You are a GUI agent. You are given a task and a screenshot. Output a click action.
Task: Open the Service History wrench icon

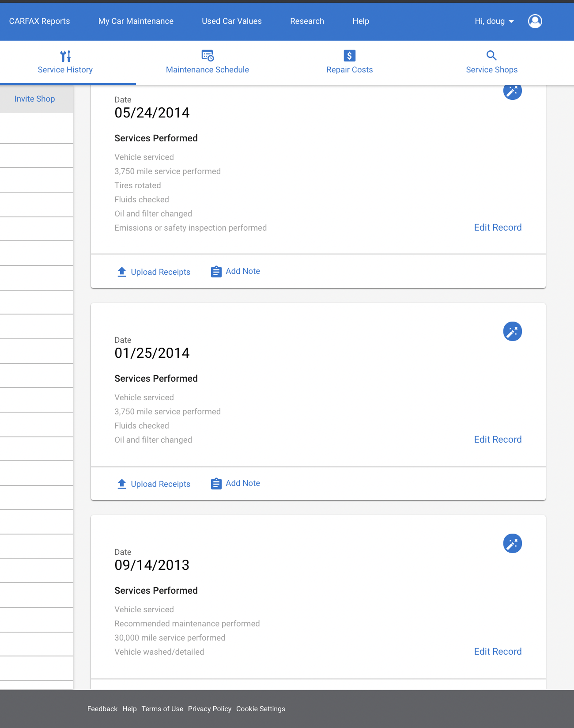65,56
